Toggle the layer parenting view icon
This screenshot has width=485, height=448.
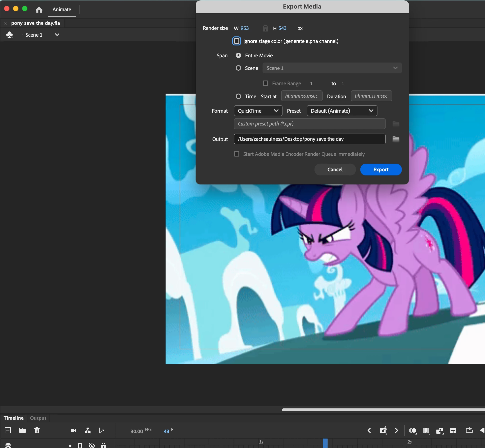tap(88, 430)
